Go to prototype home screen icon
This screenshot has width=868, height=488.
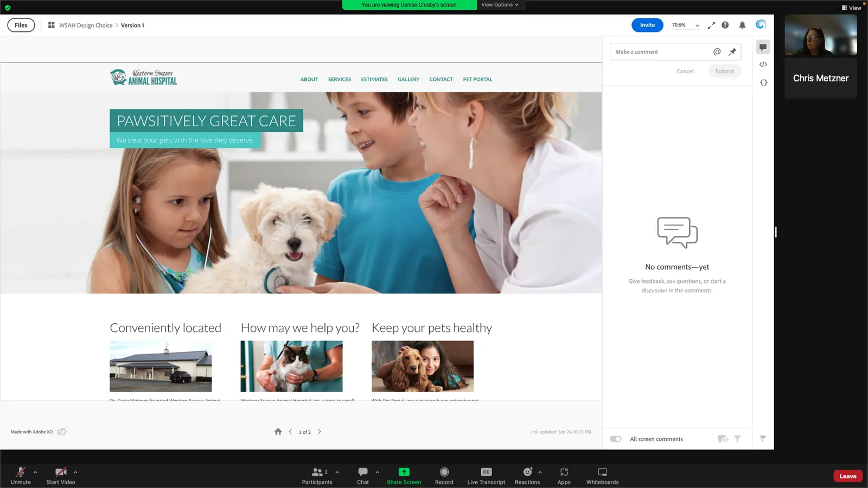pyautogui.click(x=278, y=432)
